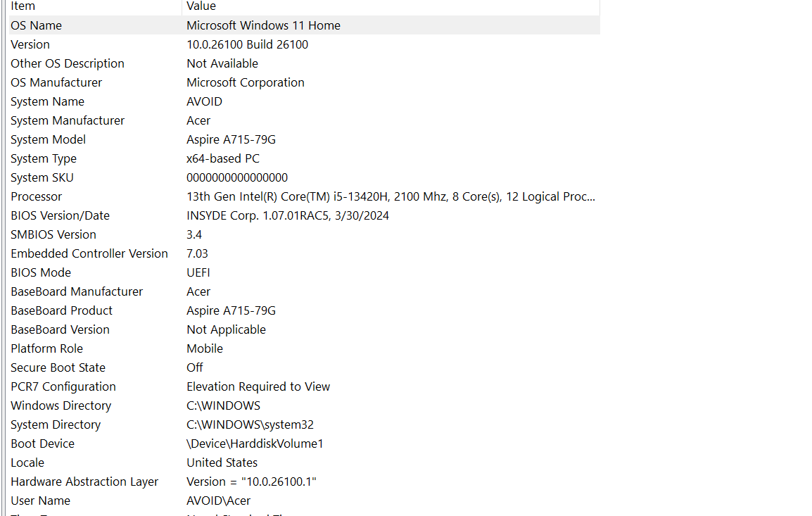Select the Processor row
This screenshot has height=516, width=812.
click(x=305, y=197)
